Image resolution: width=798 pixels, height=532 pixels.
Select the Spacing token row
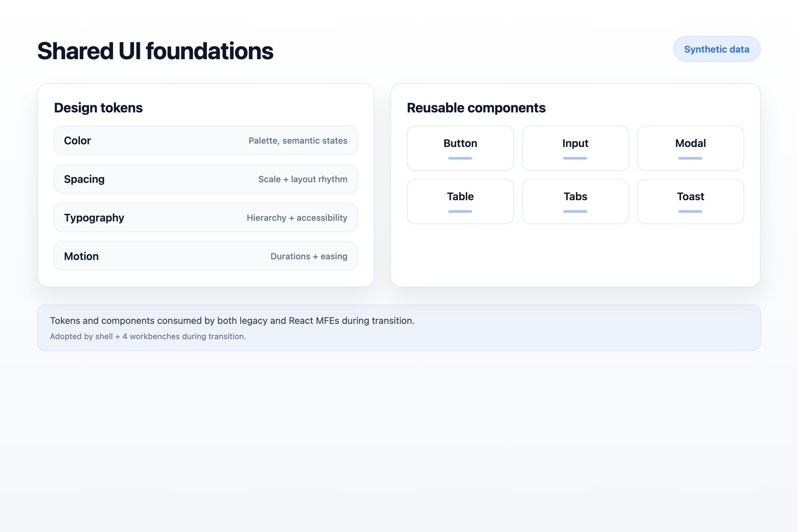tap(205, 179)
